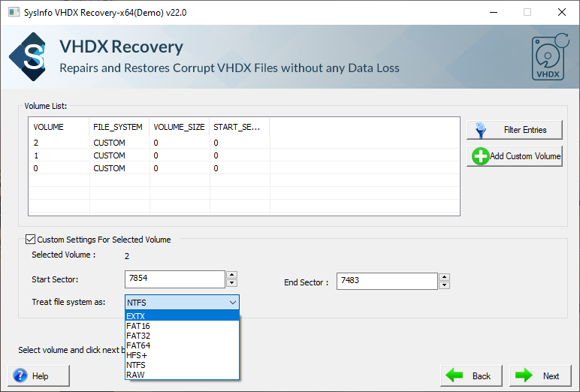
Task: Choose EXTX from the file system list
Action: click(182, 316)
